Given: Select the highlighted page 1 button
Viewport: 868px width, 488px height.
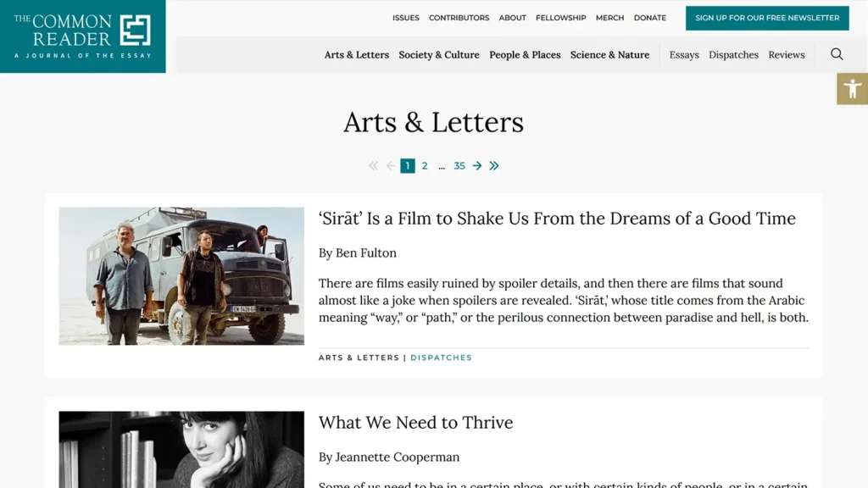Looking at the screenshot, I should pos(408,165).
